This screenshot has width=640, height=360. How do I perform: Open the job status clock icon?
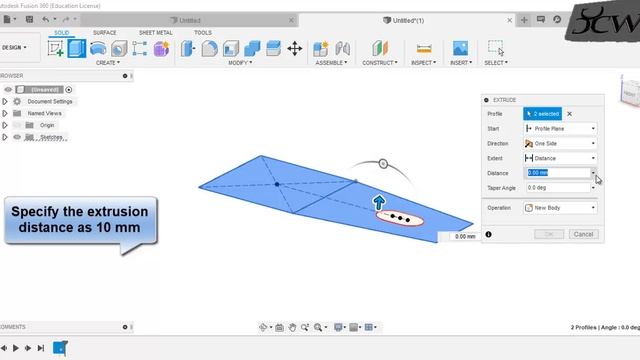click(557, 19)
